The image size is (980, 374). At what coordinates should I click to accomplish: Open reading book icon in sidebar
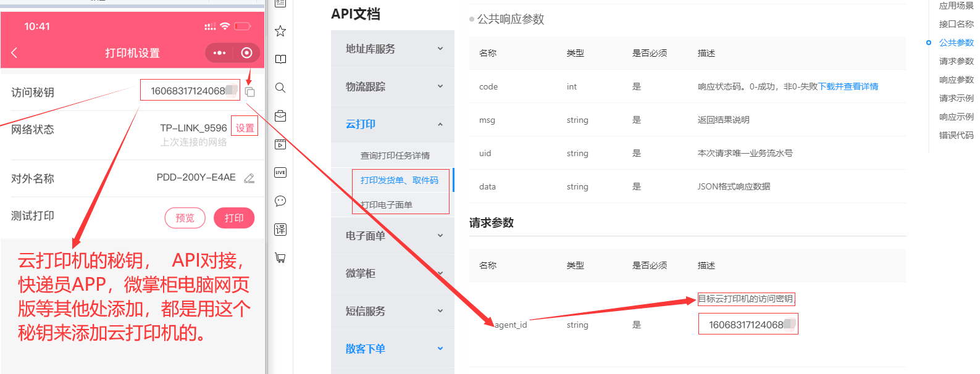point(280,59)
